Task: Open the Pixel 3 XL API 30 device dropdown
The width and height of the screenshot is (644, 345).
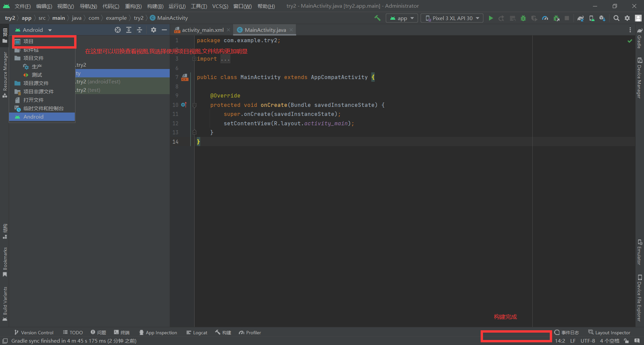Action: (x=452, y=18)
